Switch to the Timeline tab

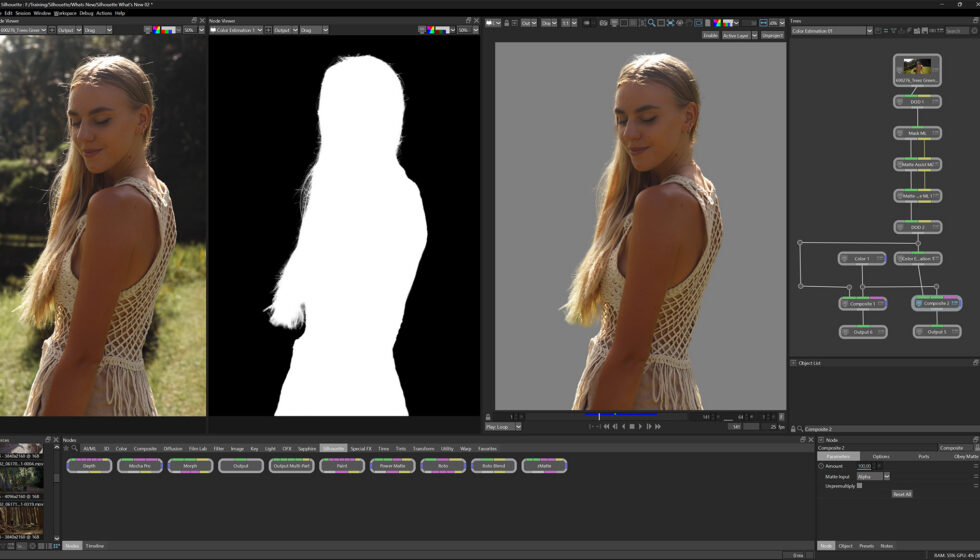tap(95, 546)
